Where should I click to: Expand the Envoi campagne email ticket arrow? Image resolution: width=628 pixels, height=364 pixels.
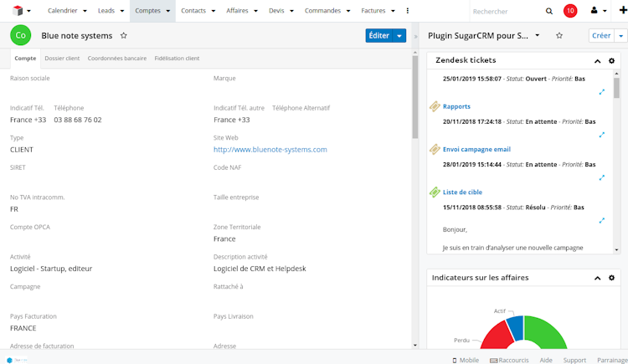click(x=601, y=177)
